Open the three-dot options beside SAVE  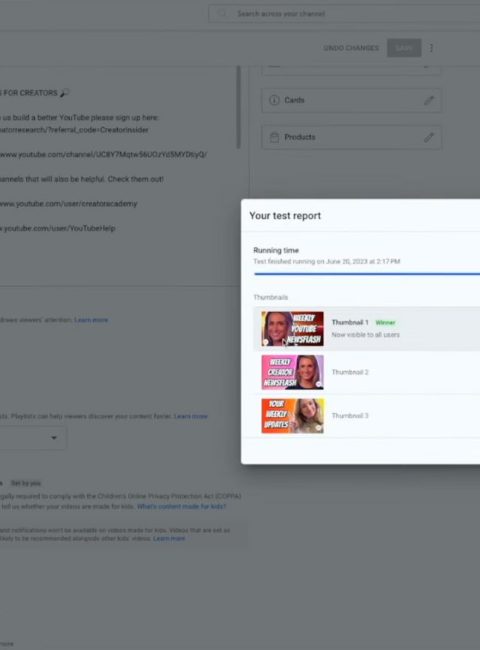pos(432,48)
